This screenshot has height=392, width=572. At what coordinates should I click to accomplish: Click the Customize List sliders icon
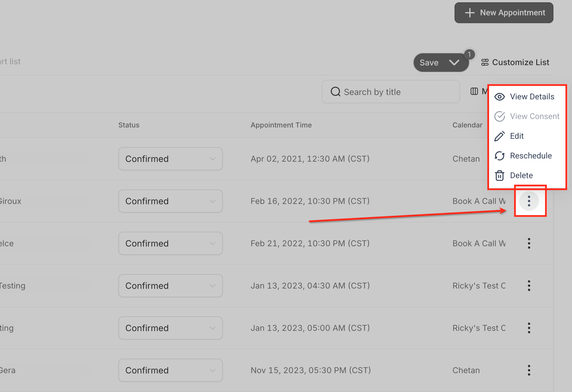click(x=485, y=62)
